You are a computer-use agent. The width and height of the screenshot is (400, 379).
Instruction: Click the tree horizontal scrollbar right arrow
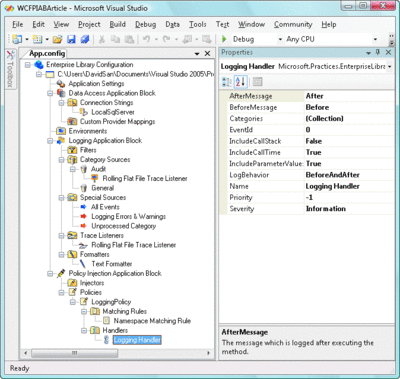pos(209,353)
